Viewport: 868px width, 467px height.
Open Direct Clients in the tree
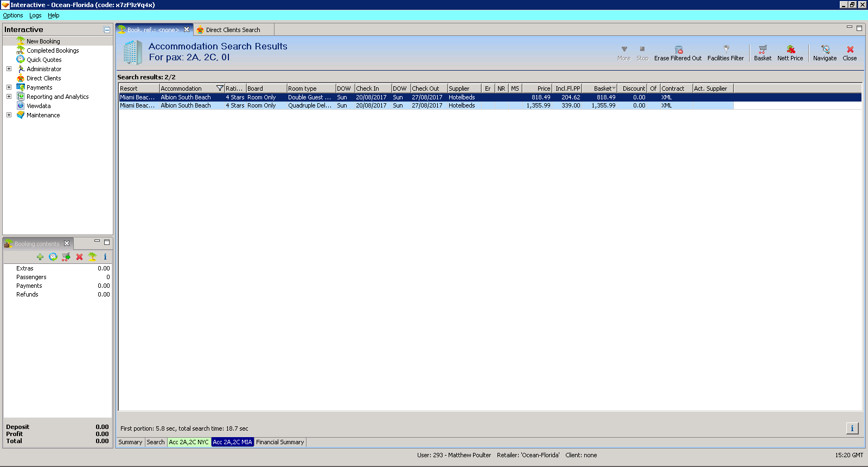pyautogui.click(x=44, y=78)
